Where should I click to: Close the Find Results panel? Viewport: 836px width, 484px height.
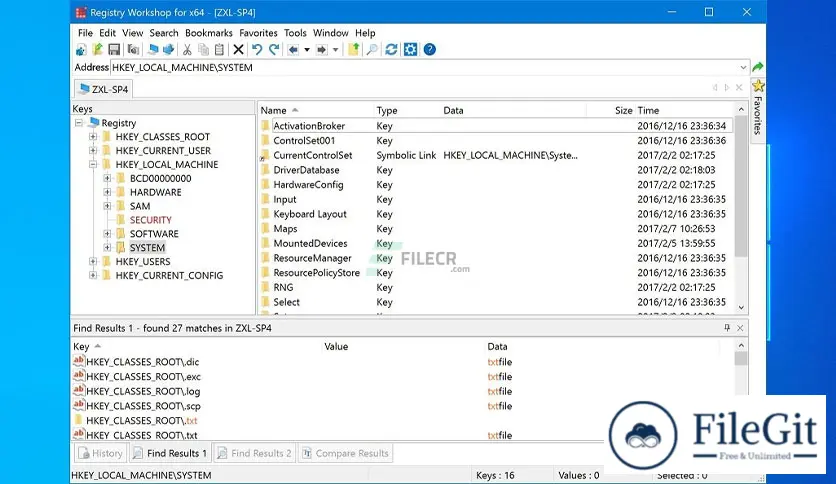(x=740, y=328)
